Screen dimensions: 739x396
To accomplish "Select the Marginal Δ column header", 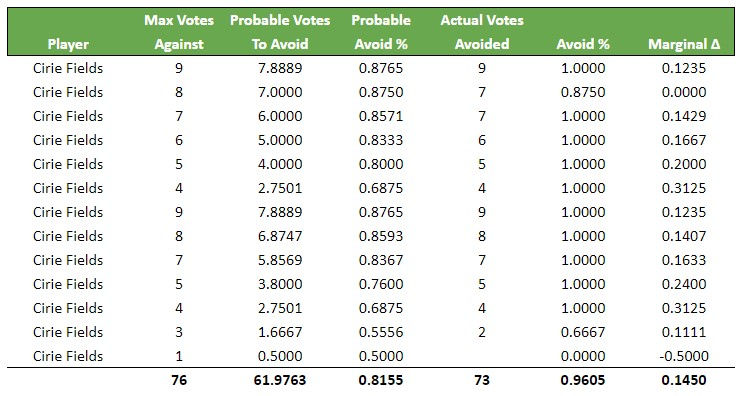I will (684, 44).
